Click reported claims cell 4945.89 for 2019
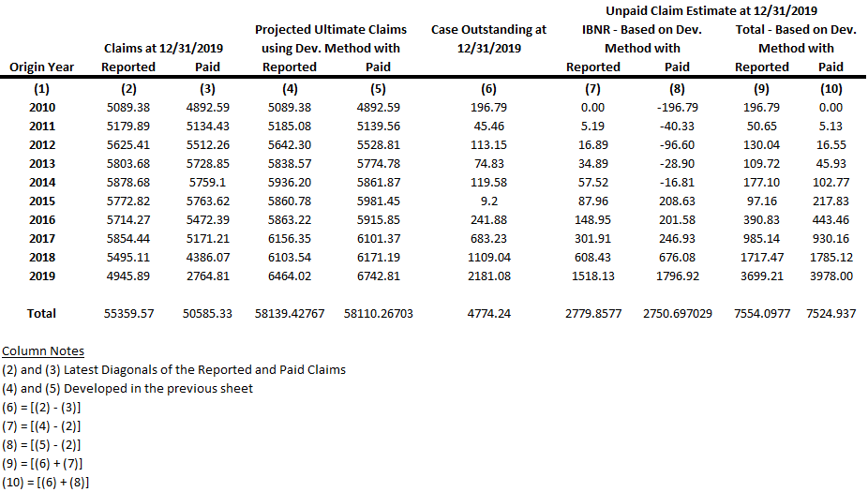Viewport: 868px width, 492px height. coord(129,276)
